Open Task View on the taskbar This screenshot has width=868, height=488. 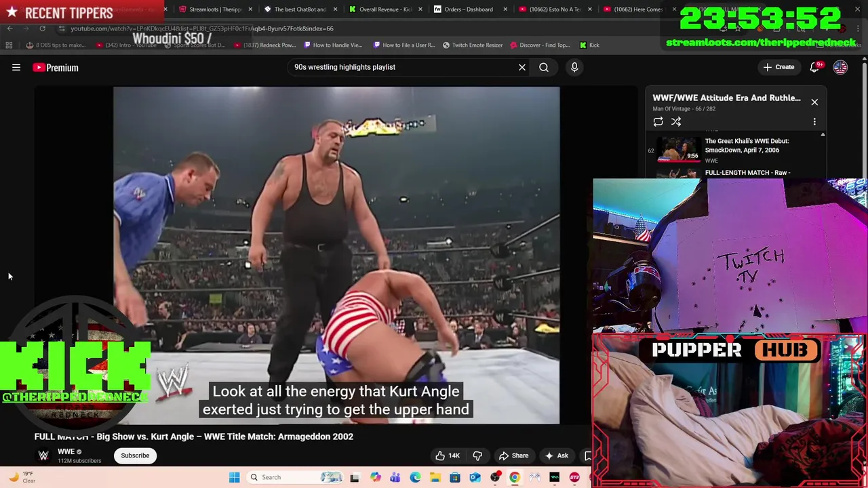354,477
